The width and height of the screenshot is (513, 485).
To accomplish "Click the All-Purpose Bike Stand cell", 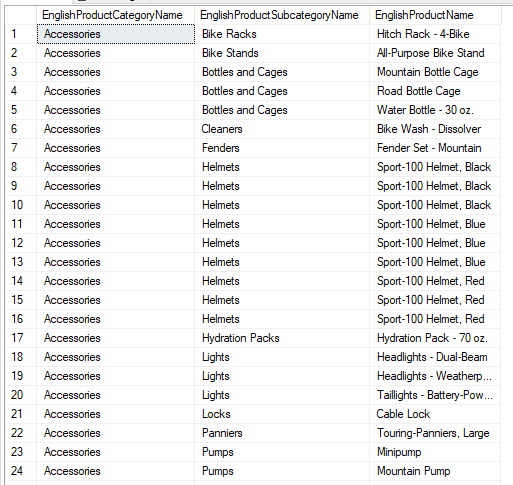I will (435, 53).
